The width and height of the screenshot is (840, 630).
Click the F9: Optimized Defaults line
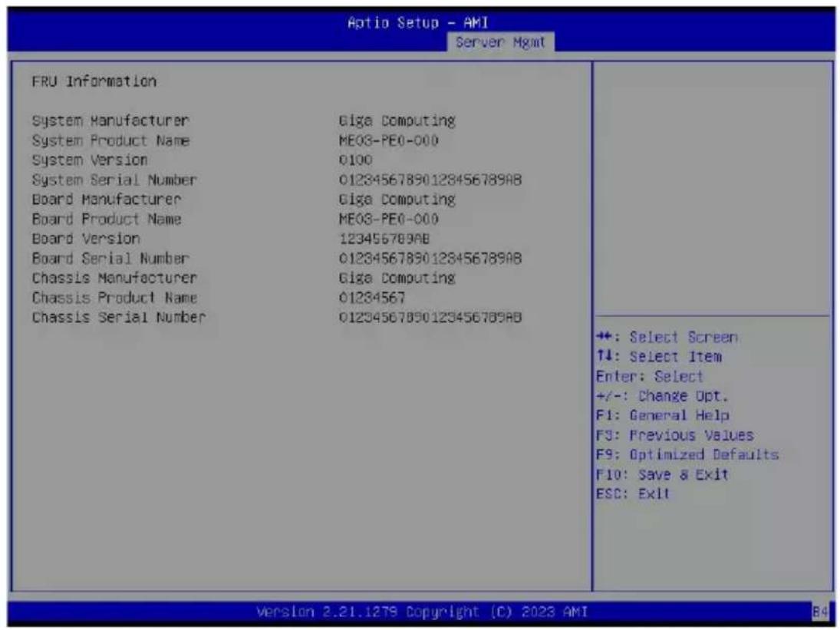(687, 454)
